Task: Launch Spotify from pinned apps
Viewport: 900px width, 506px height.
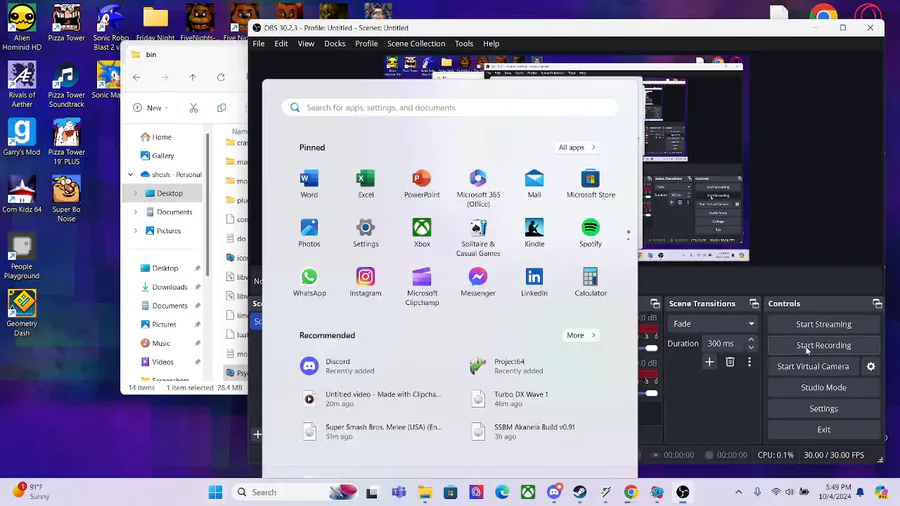Action: pyautogui.click(x=591, y=233)
